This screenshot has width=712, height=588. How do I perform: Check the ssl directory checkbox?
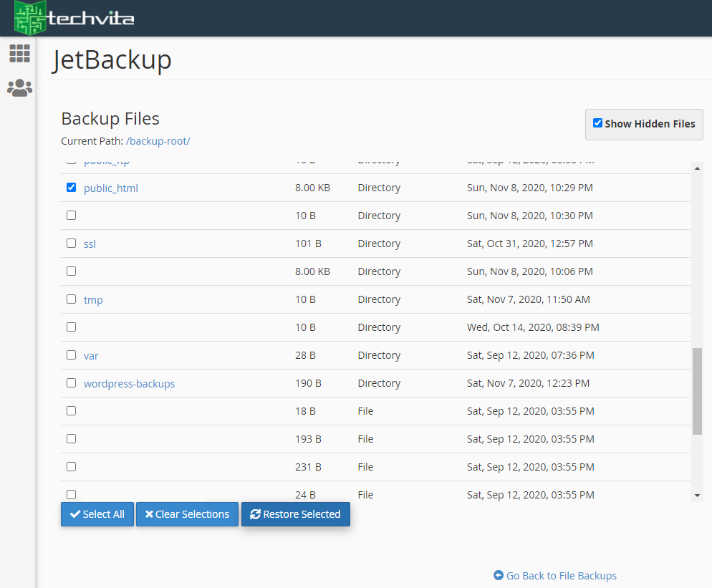click(71, 243)
